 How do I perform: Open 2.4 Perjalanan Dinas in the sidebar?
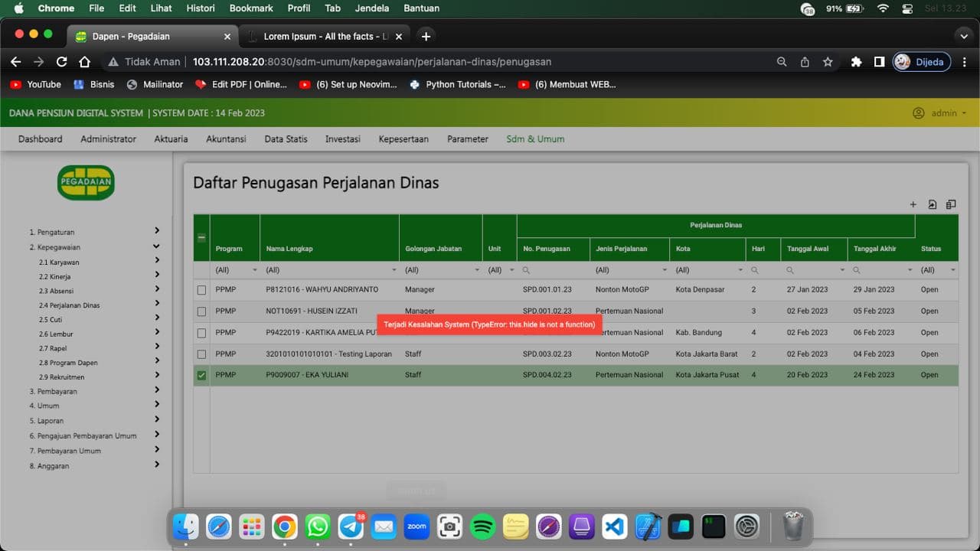tap(67, 305)
